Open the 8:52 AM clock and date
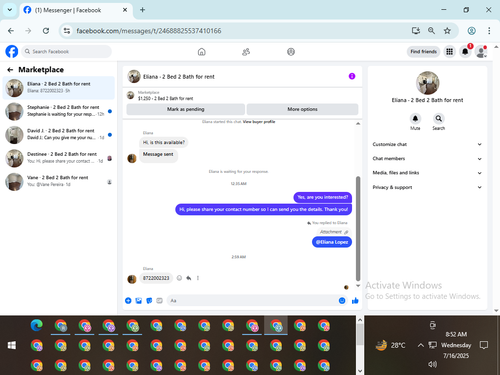The image size is (500, 375). (456, 345)
